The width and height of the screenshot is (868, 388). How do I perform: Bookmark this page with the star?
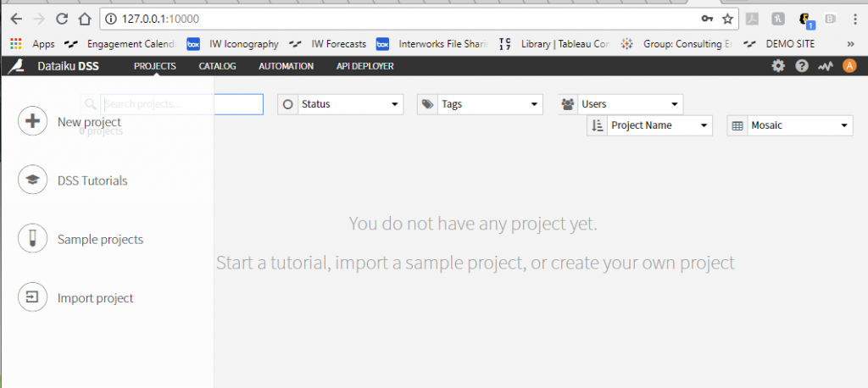(727, 19)
